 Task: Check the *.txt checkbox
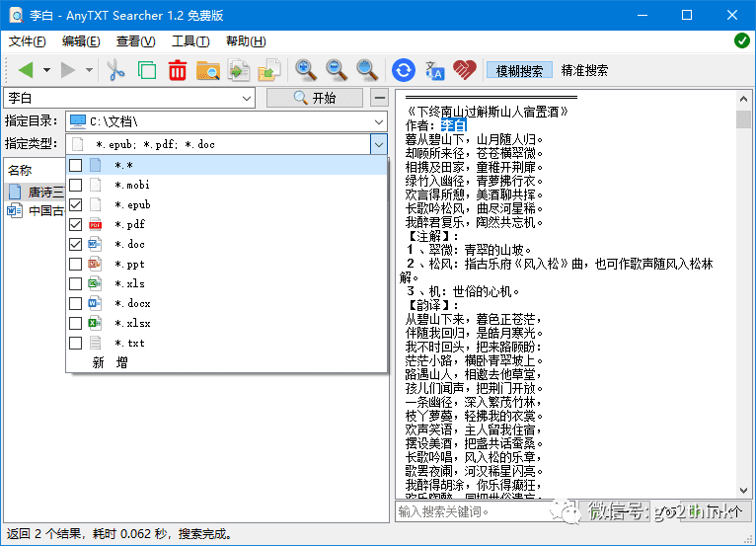[75, 343]
